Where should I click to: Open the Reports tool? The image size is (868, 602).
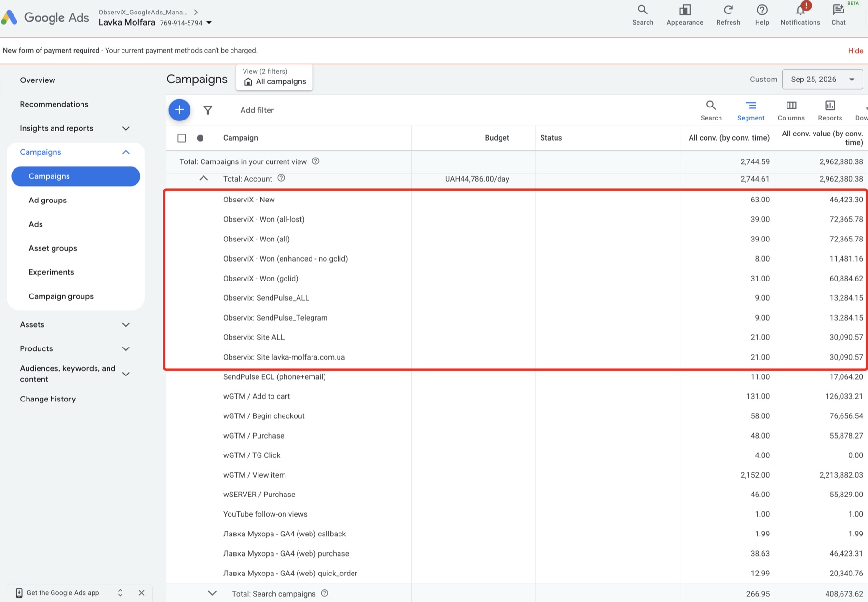click(830, 111)
